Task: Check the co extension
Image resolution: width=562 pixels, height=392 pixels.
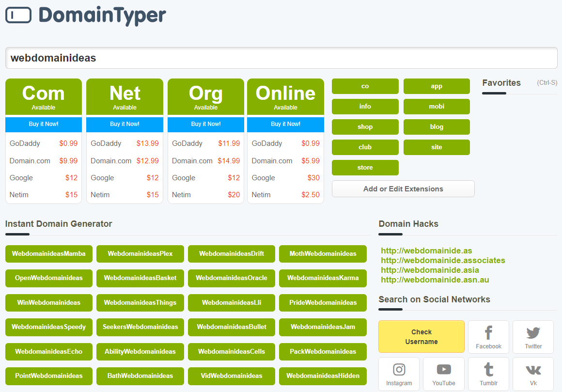Action: (x=365, y=86)
